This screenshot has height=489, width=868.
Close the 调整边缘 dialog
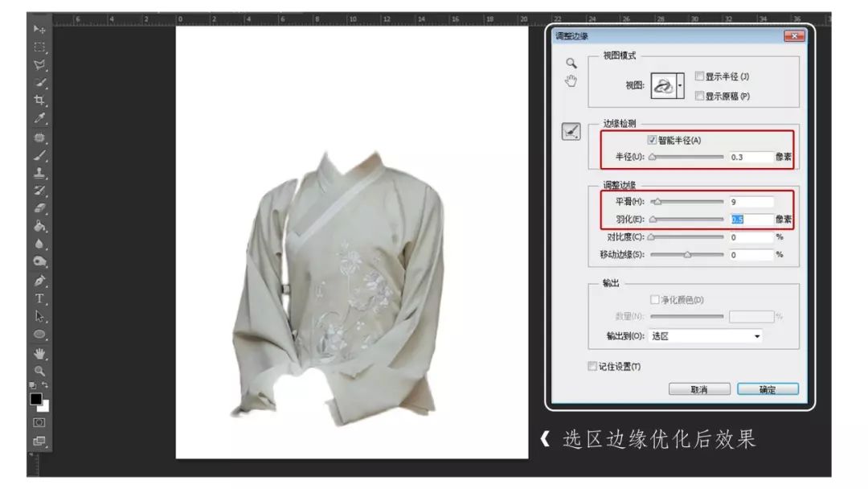(x=794, y=36)
